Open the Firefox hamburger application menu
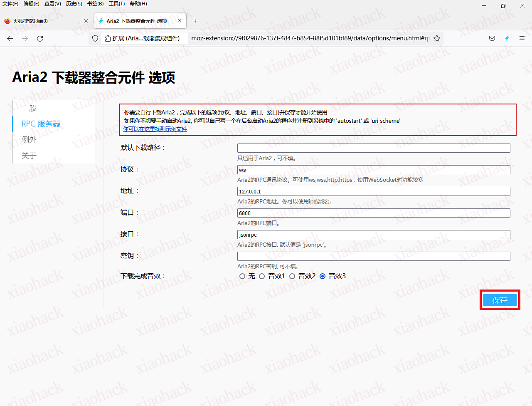Image resolution: width=532 pixels, height=406 pixels. pos(522,38)
